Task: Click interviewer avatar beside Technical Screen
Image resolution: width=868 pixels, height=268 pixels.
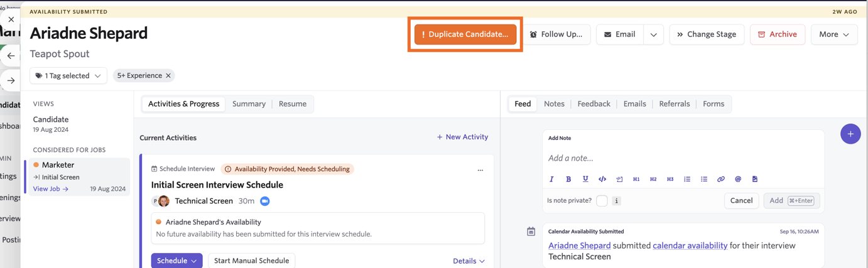Action: (x=164, y=201)
